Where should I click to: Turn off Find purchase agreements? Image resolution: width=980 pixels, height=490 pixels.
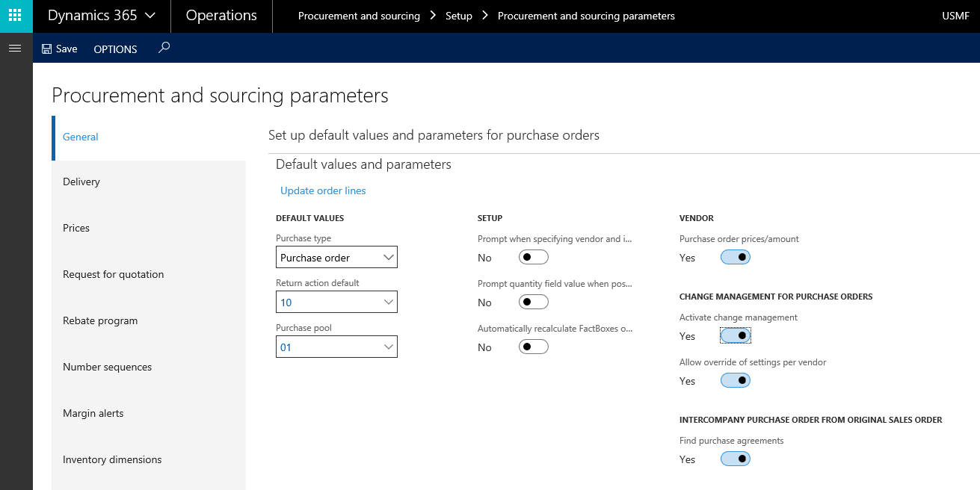click(735, 458)
